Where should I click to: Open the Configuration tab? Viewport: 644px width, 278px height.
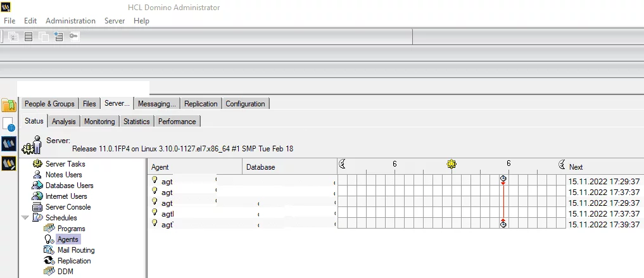coord(245,104)
